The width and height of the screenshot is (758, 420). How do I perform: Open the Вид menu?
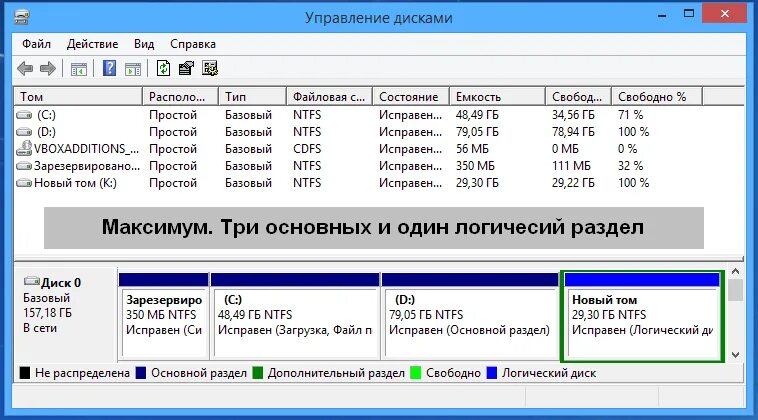coord(144,44)
